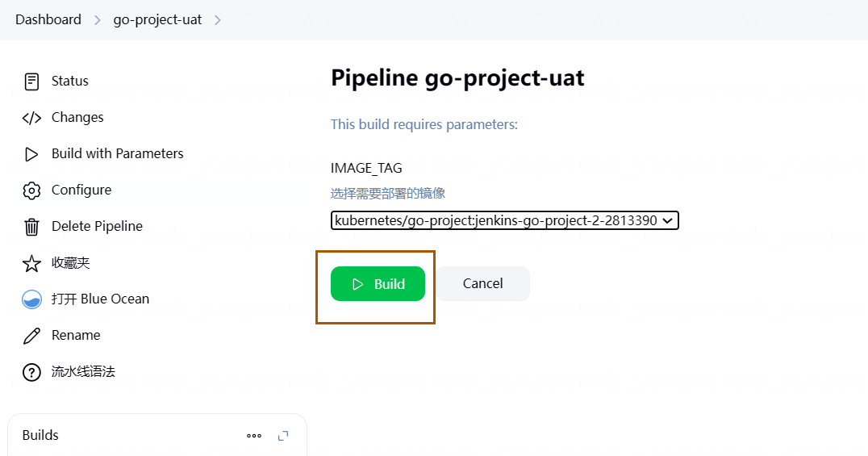868x456 pixels.
Task: Select Build with Parameters in sidebar
Action: 117,153
